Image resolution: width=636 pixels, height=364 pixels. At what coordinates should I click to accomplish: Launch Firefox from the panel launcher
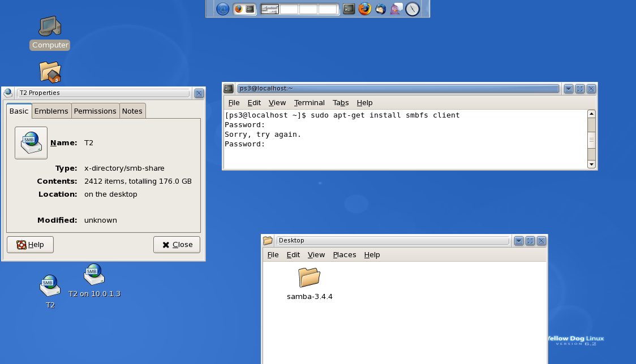point(364,9)
